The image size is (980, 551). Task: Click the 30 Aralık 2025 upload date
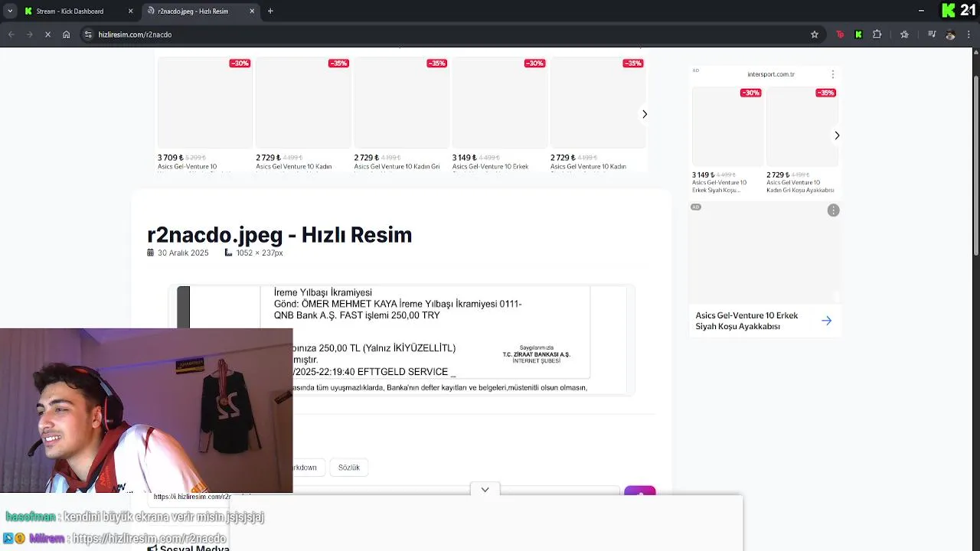[x=183, y=253]
